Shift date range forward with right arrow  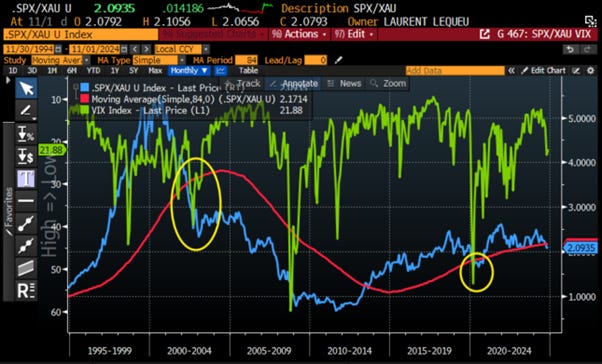[x=146, y=49]
